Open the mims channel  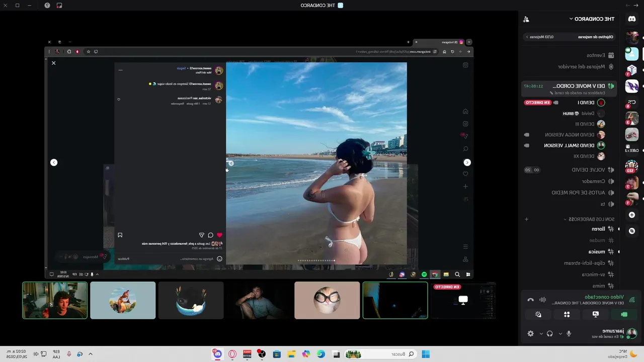point(603,286)
